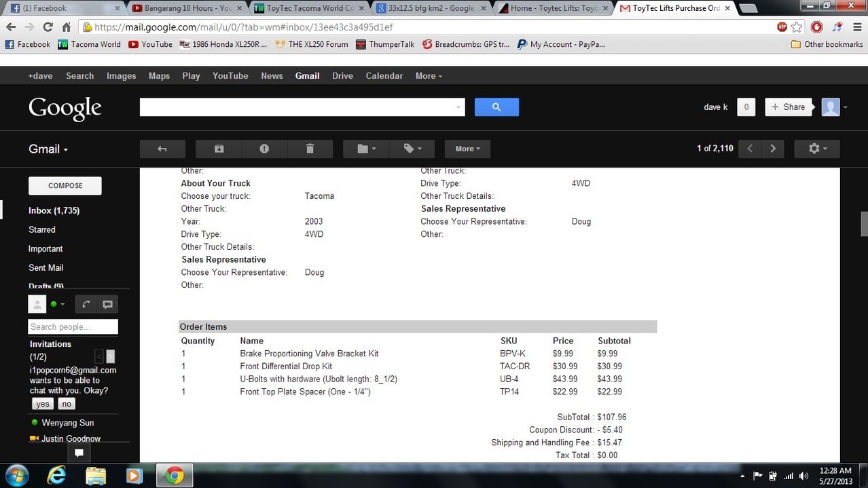Open THE XL250 Forum bookmark
The image size is (868, 488).
311,44
